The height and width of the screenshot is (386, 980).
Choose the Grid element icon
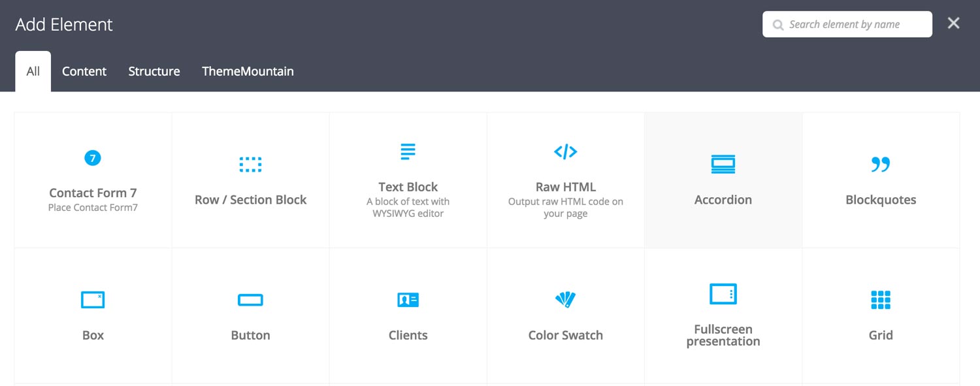881,300
